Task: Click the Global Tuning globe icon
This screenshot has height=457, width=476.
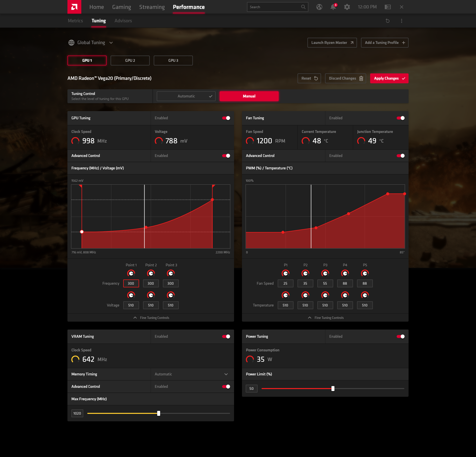Action: 71,42
